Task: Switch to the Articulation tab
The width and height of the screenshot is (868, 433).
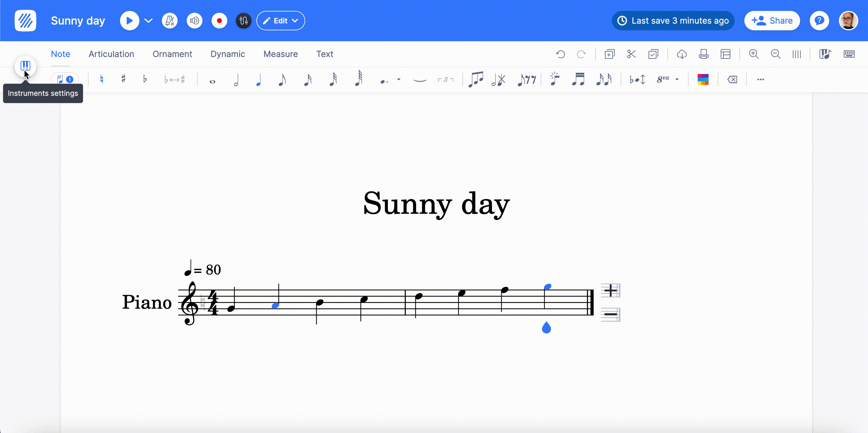Action: pos(112,54)
